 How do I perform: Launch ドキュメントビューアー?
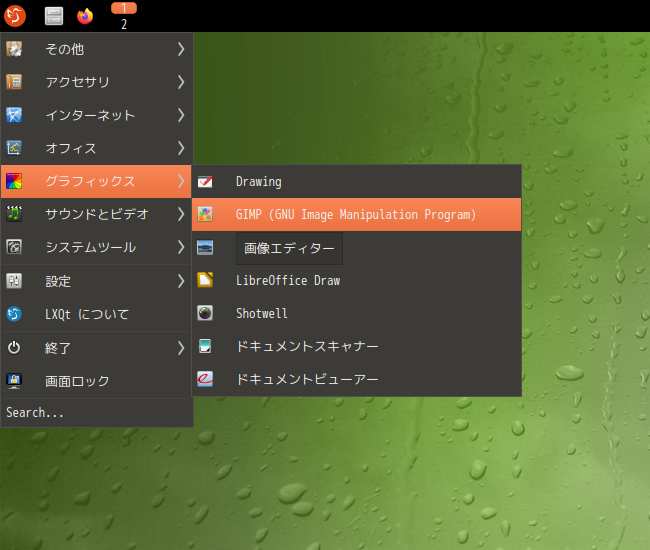click(357, 379)
